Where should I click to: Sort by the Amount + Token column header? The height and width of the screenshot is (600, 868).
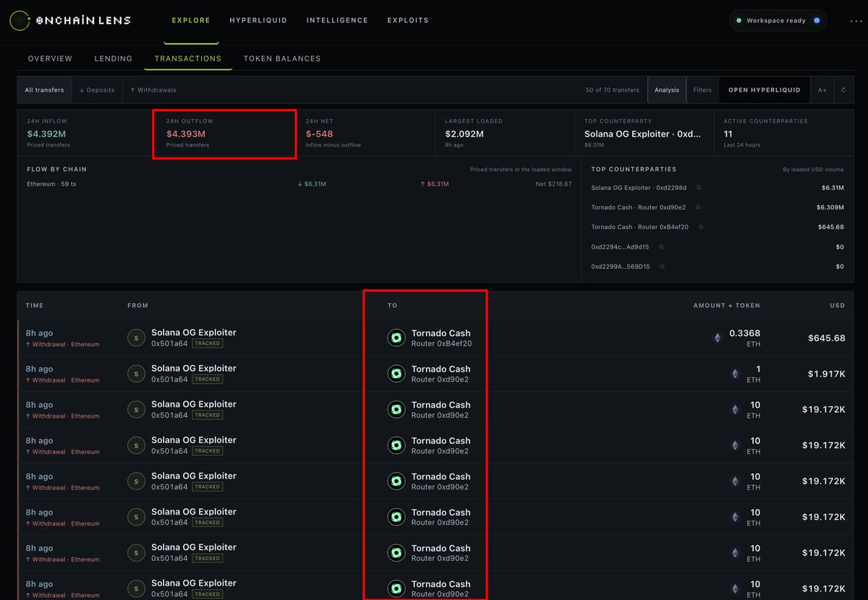[x=727, y=306]
